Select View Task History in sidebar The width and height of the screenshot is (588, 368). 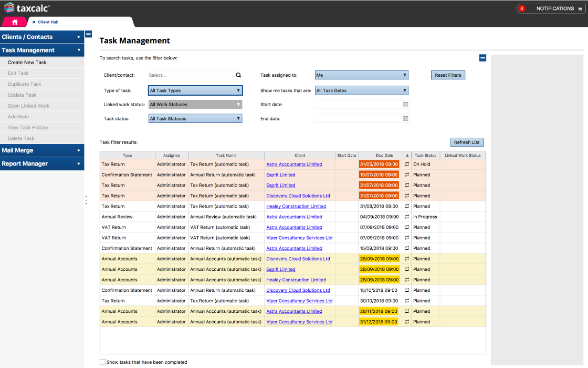coord(42,128)
